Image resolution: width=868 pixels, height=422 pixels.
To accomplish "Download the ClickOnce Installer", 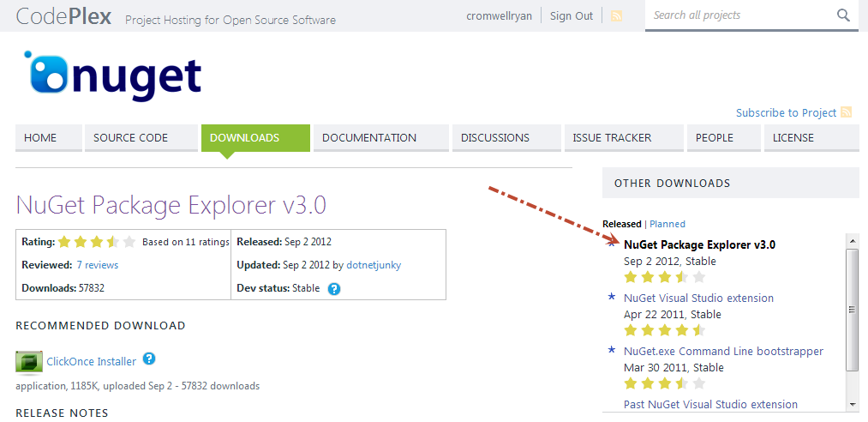I will point(91,362).
